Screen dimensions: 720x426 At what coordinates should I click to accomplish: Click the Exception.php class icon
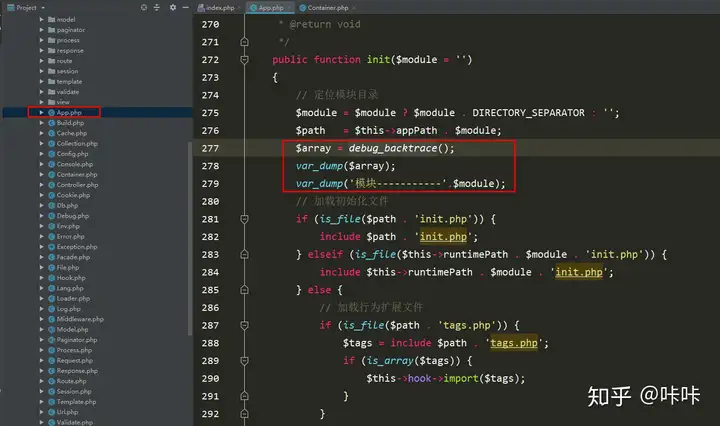(x=51, y=247)
